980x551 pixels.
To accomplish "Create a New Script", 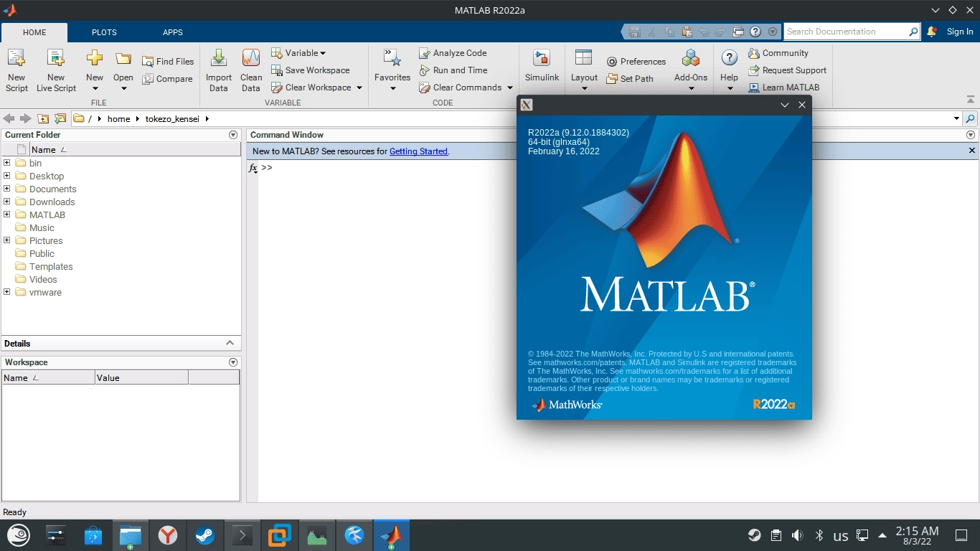I will (x=17, y=70).
